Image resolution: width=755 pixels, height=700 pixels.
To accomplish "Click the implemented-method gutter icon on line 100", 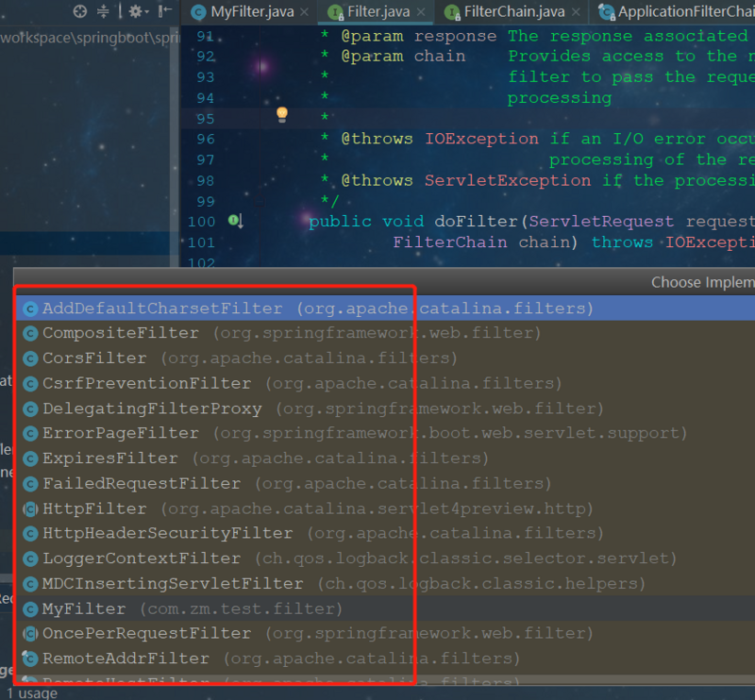I will pos(235,221).
